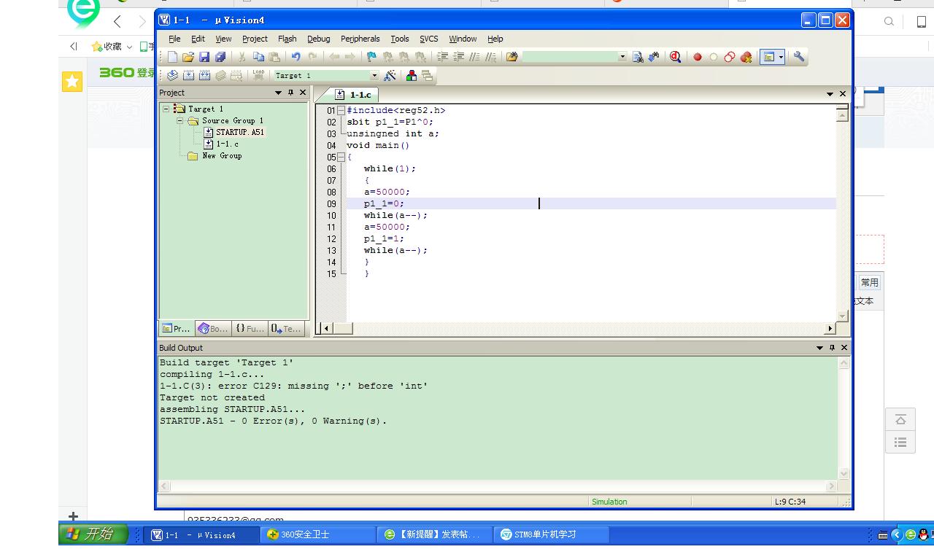
Task: Click the Find icon next to search box
Action: click(638, 57)
